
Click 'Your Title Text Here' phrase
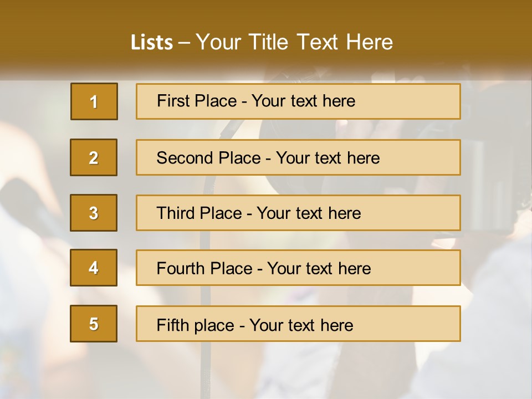[x=294, y=42]
